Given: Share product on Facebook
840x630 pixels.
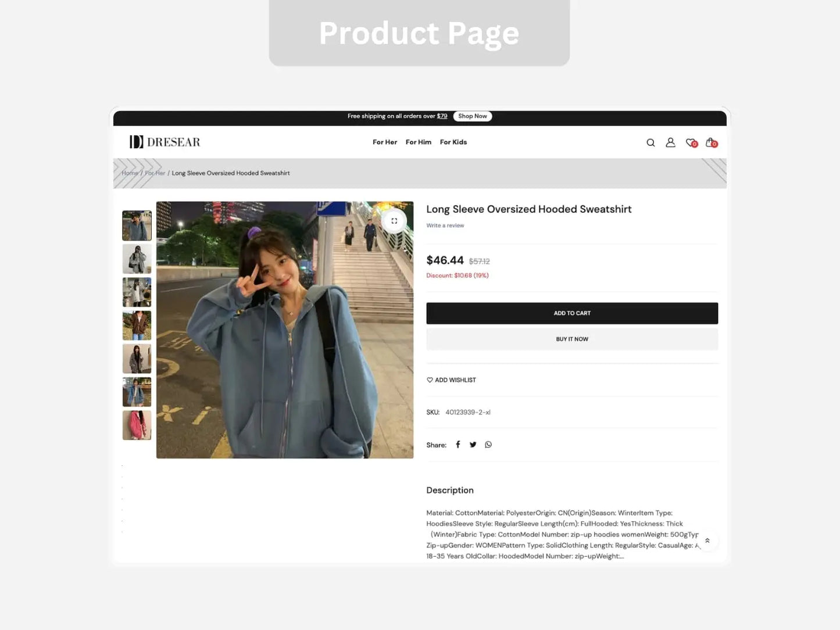Looking at the screenshot, I should click(458, 445).
